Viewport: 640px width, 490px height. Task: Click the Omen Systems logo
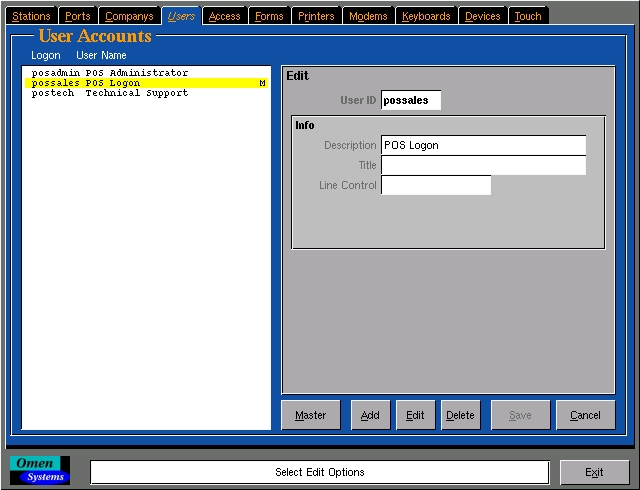click(40, 470)
